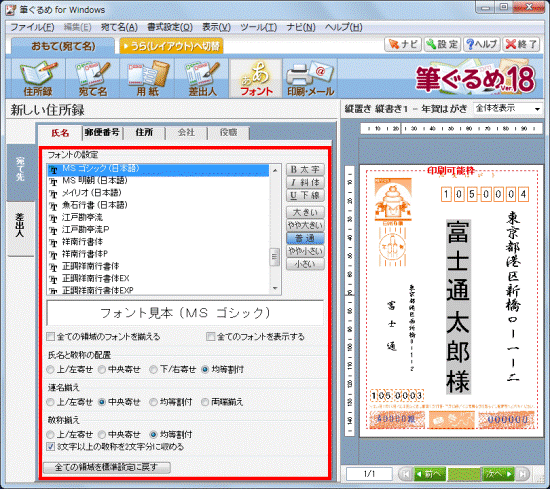550x489 pixels.
Task: Toggle B 太字 bold
Action: click(x=305, y=170)
